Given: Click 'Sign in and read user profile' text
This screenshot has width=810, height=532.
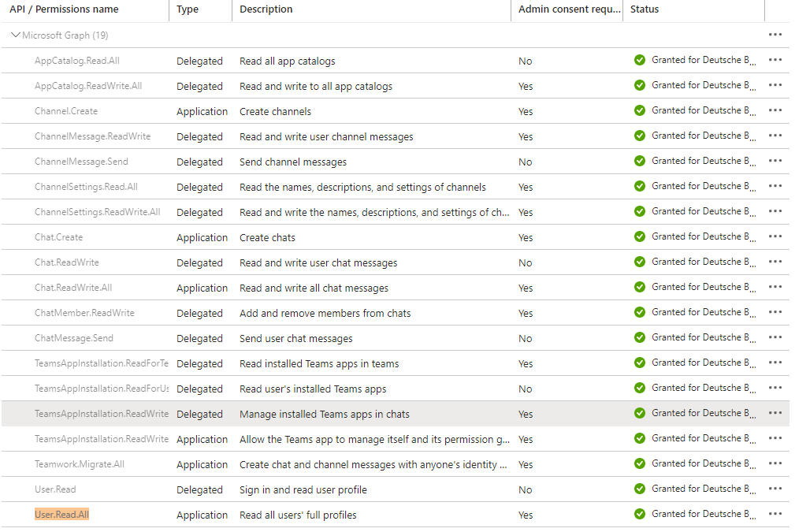Looking at the screenshot, I should 303,490.
